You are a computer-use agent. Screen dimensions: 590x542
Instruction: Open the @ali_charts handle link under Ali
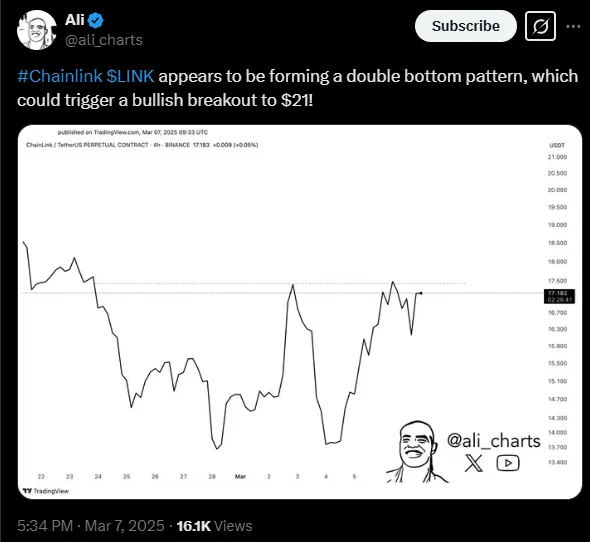(103, 40)
